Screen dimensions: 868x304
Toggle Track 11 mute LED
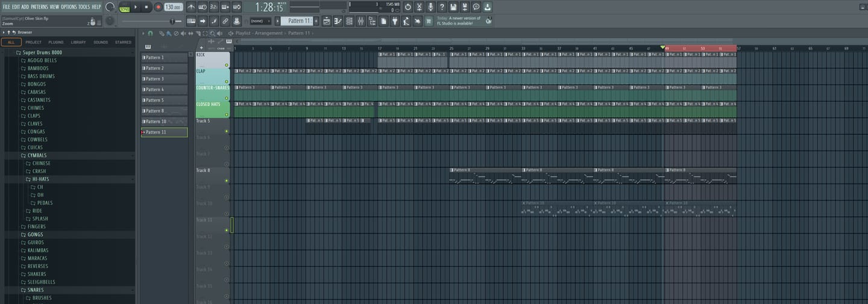227,230
